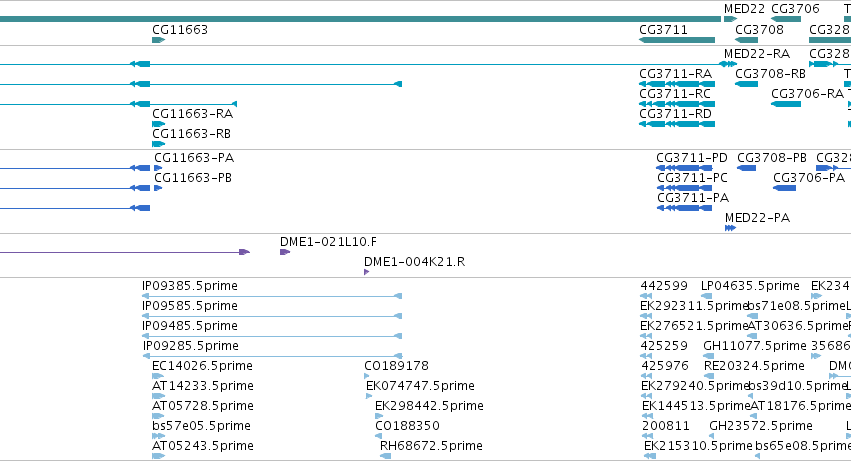The height and width of the screenshot is (461, 851).
Task: Select the CG3711 gene feature label
Action: tap(663, 30)
